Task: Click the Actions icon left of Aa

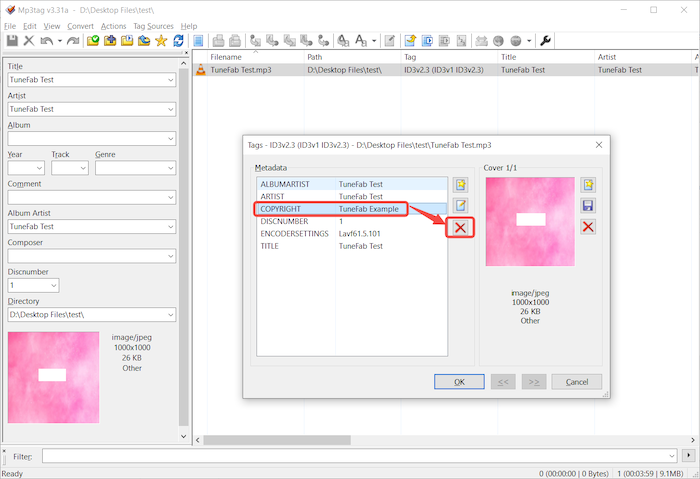Action: click(343, 41)
